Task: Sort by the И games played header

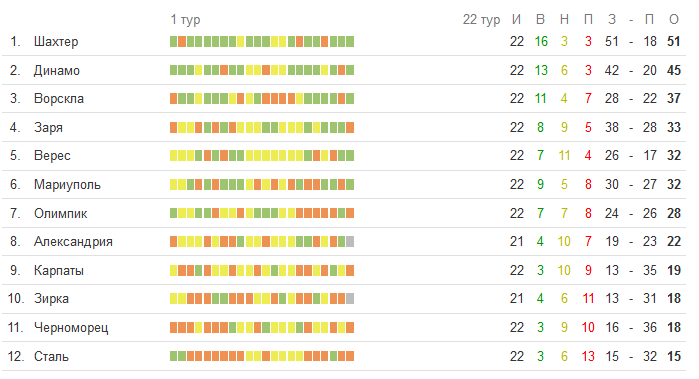Action: pyautogui.click(x=516, y=19)
